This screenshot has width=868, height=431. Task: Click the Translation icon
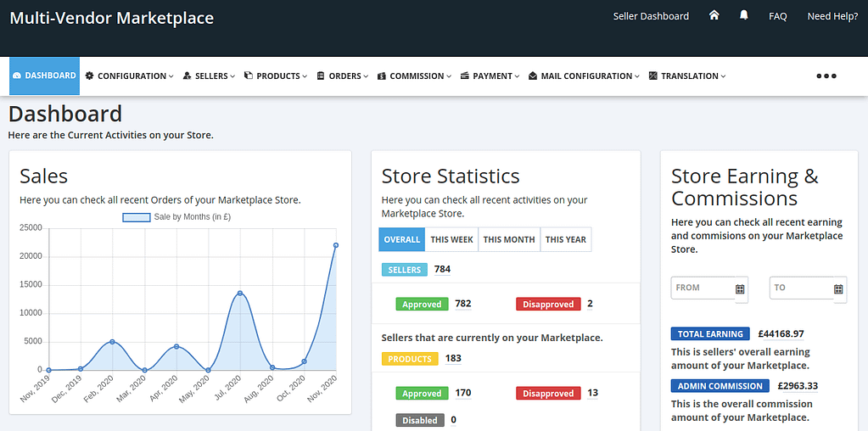click(652, 76)
